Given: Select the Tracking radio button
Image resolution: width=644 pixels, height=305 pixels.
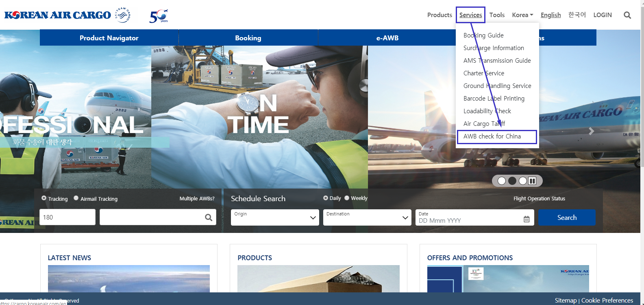Looking at the screenshot, I should tap(44, 198).
